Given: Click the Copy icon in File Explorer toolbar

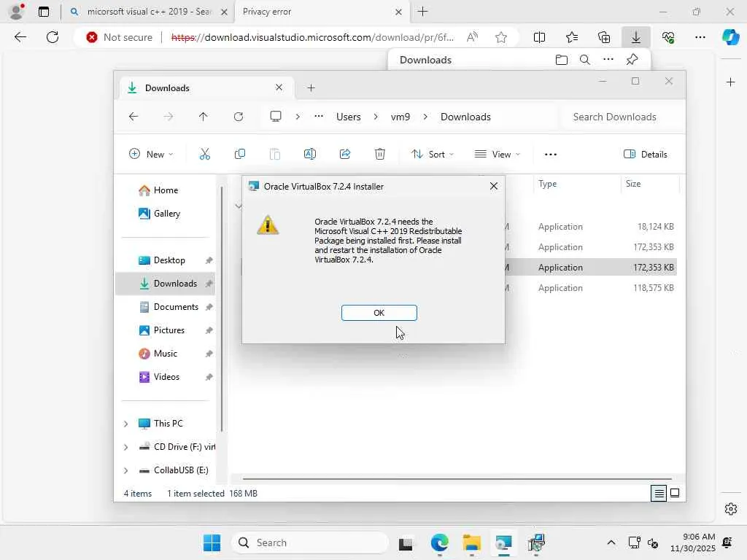Looking at the screenshot, I should pyautogui.click(x=239, y=154).
